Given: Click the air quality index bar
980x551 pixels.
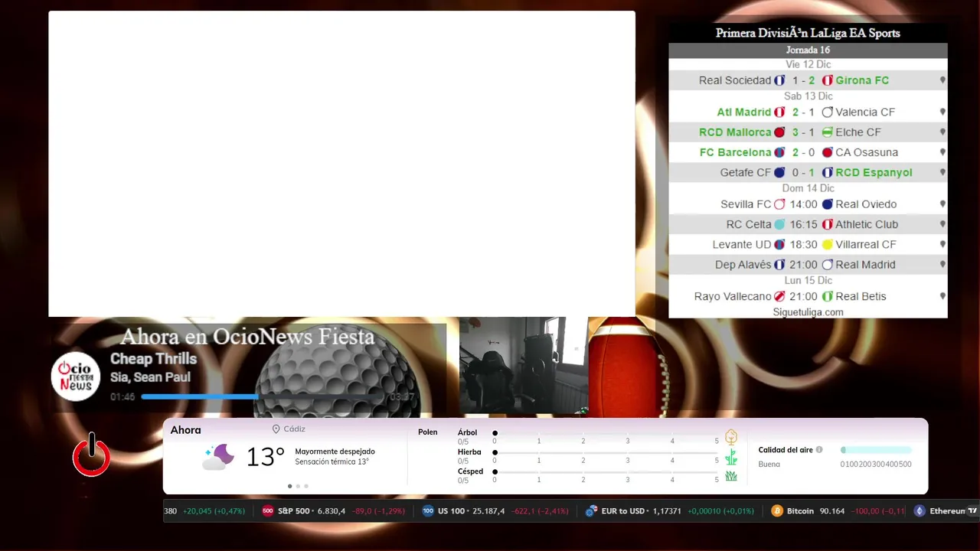Looking at the screenshot, I should coord(876,450).
